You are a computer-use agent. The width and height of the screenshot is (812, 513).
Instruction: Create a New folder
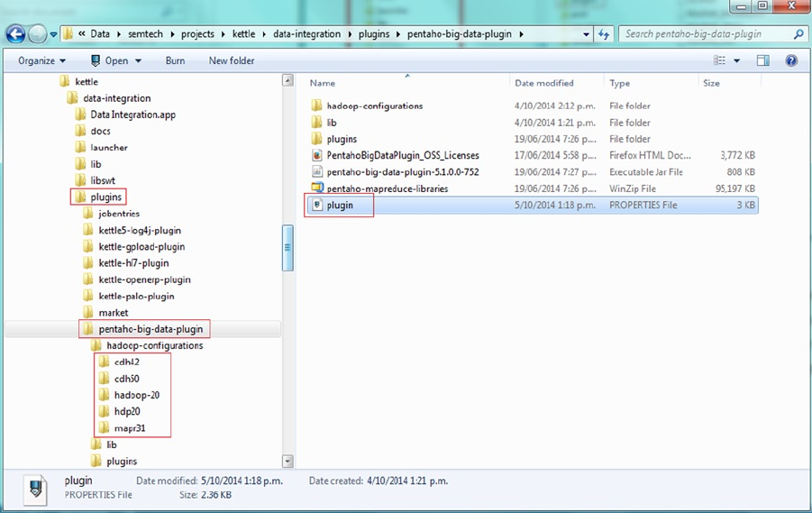[232, 60]
